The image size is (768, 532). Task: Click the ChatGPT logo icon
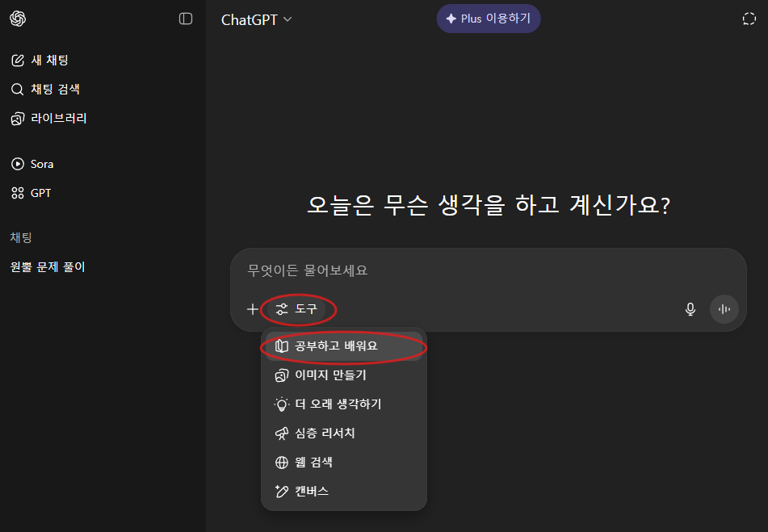18,19
